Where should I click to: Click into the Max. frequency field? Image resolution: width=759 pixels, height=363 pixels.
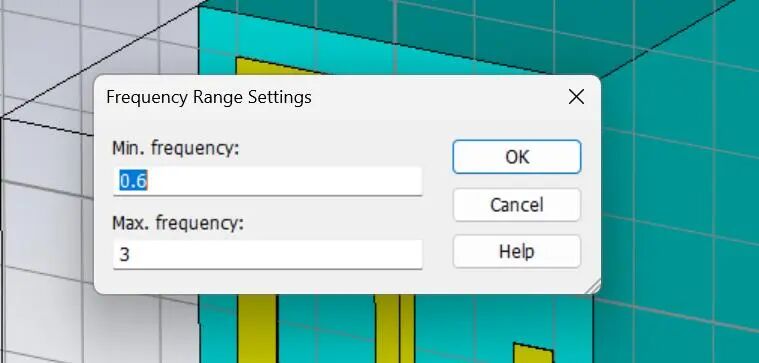(x=268, y=255)
